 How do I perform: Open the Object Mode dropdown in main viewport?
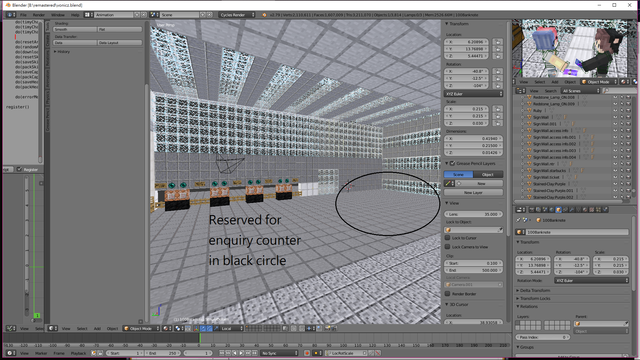141,328
